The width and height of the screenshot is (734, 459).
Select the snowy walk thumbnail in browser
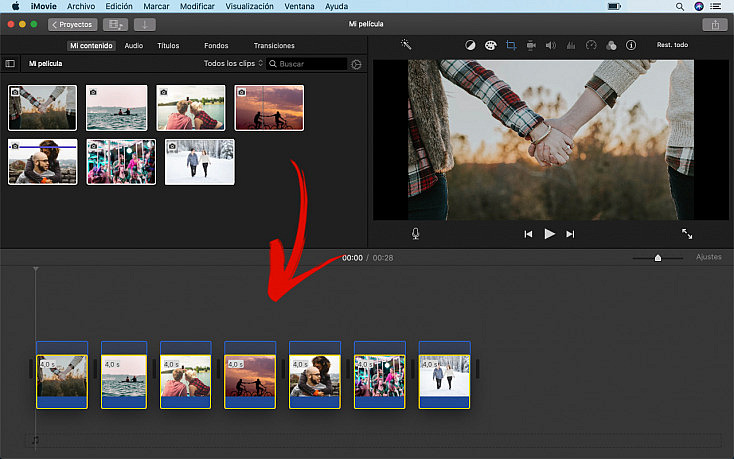tap(200, 162)
